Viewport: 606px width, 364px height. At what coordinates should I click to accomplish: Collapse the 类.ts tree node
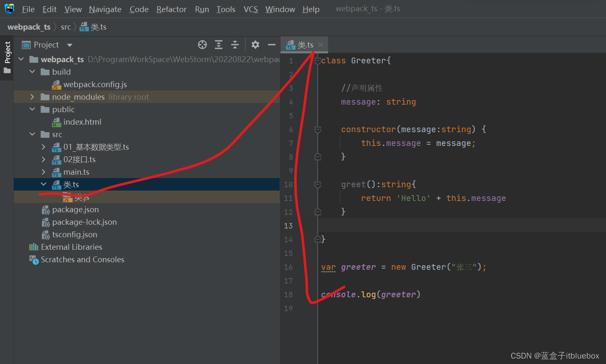[43, 184]
